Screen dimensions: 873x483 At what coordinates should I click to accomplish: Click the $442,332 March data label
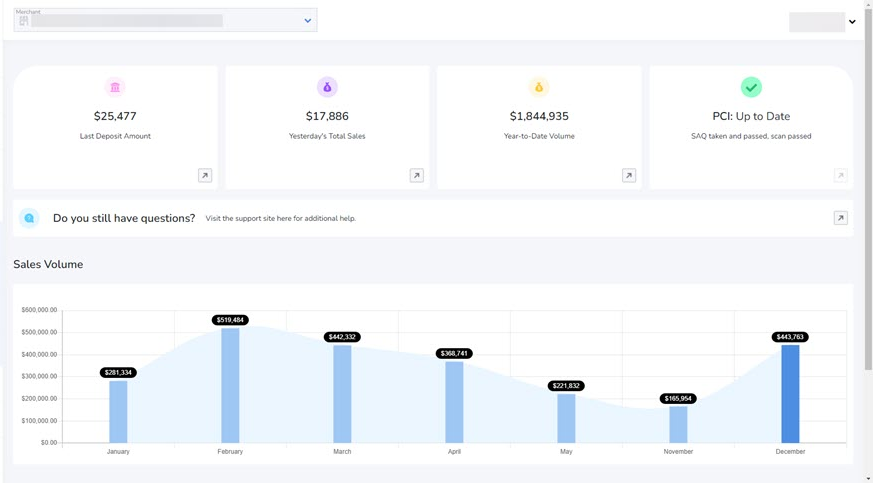pos(342,337)
